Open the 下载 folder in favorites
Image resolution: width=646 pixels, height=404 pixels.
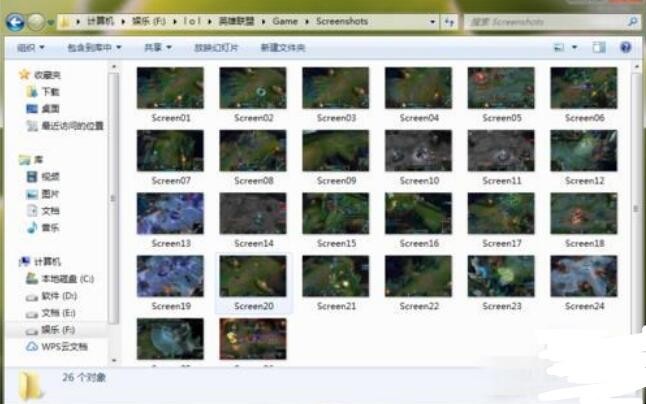(x=50, y=91)
